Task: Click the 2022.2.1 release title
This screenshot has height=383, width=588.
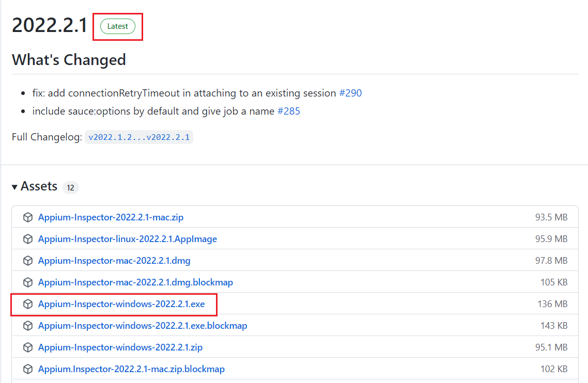Action: click(x=50, y=25)
